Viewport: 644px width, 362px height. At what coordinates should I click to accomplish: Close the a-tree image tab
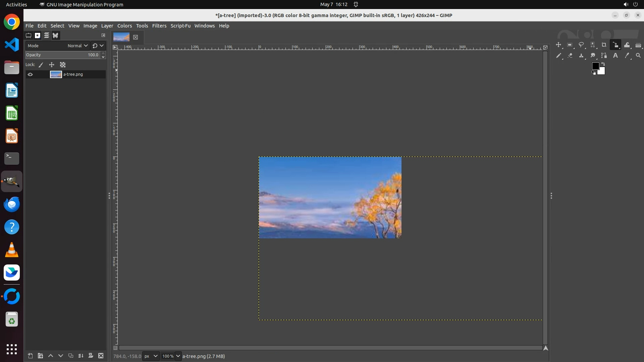(x=136, y=37)
